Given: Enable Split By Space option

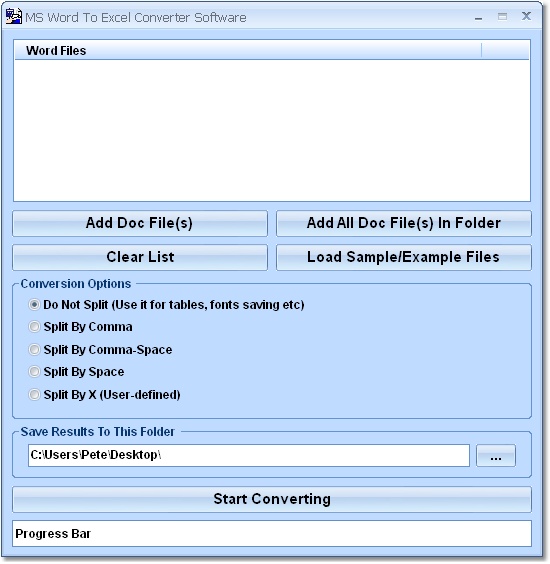Looking at the screenshot, I should [x=34, y=372].
